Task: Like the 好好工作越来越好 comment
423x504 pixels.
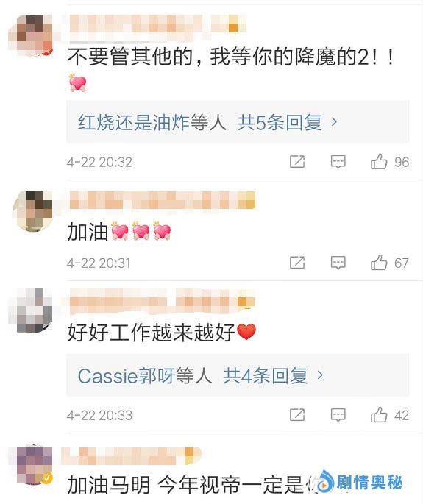Action: [x=379, y=415]
